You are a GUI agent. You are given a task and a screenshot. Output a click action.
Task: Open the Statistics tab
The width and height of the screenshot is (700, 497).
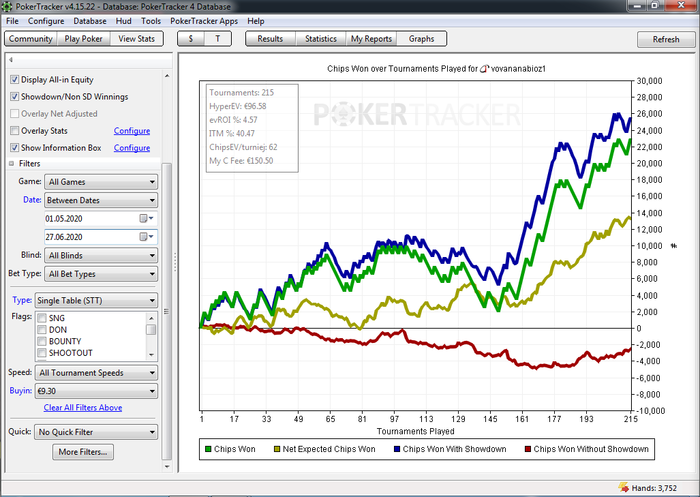click(321, 39)
